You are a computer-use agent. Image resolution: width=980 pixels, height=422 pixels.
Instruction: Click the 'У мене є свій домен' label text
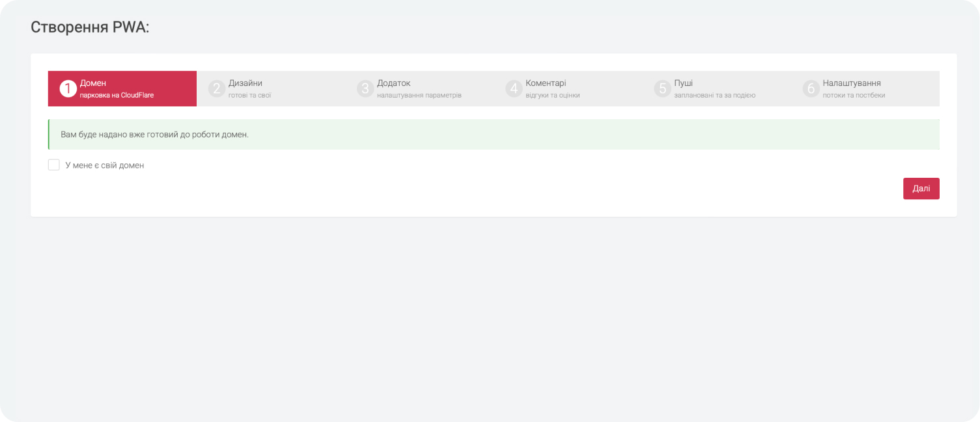[x=105, y=165]
